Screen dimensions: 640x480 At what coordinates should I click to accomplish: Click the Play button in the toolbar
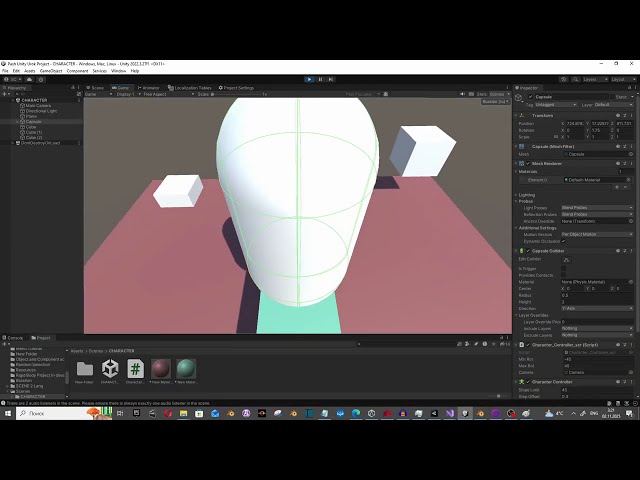pos(309,79)
